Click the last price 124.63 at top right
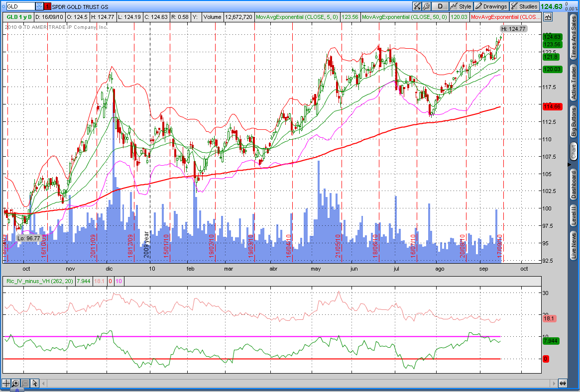 point(551,6)
